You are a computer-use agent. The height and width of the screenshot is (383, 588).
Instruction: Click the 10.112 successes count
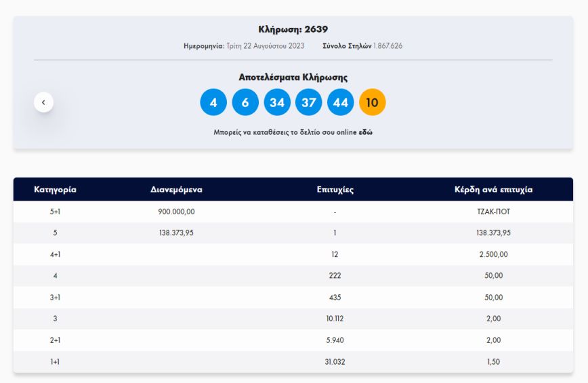[x=335, y=319]
